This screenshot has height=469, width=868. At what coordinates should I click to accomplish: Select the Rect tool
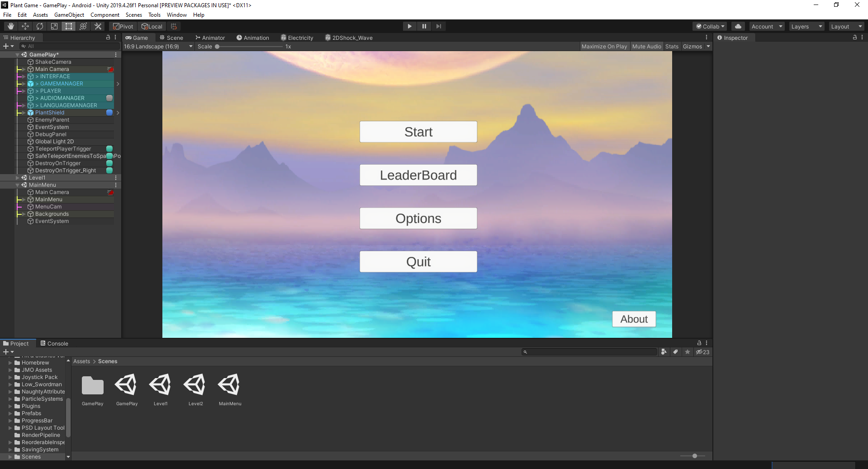(69, 26)
